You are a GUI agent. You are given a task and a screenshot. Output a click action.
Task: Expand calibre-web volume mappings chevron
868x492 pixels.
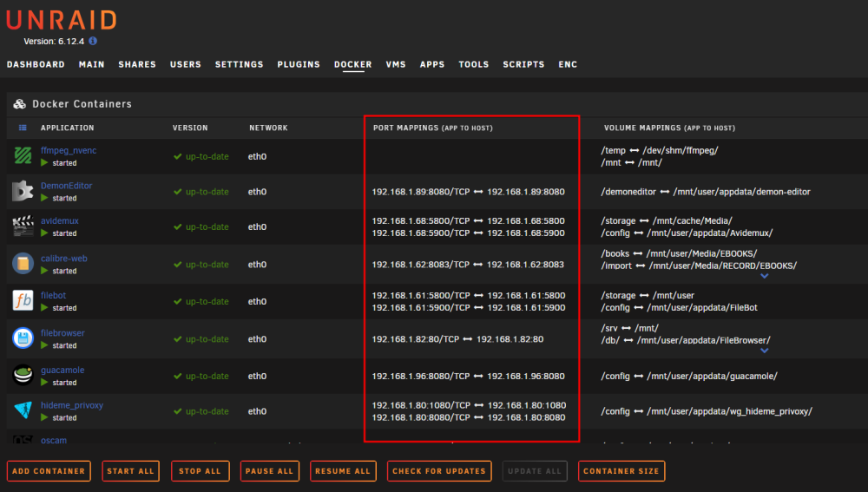point(764,276)
